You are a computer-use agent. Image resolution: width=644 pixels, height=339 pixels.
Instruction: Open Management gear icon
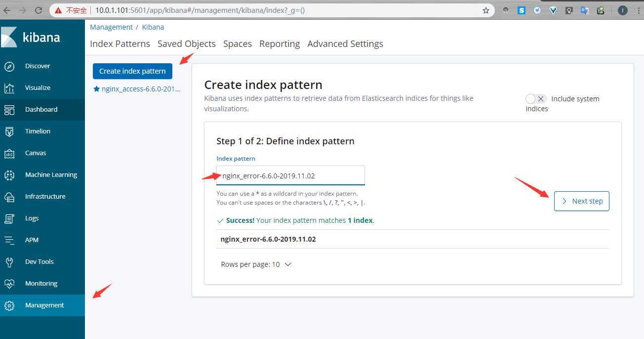click(9, 305)
